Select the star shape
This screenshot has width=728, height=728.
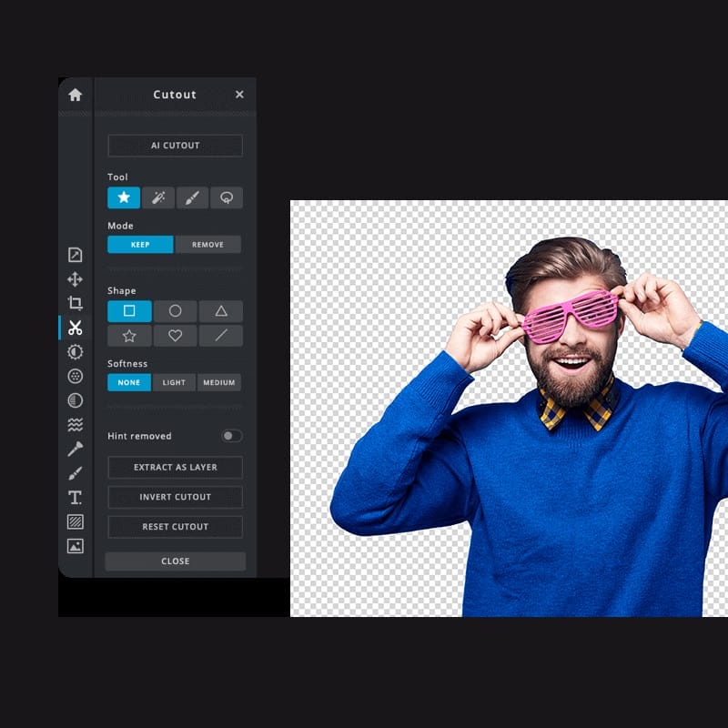coord(128,336)
